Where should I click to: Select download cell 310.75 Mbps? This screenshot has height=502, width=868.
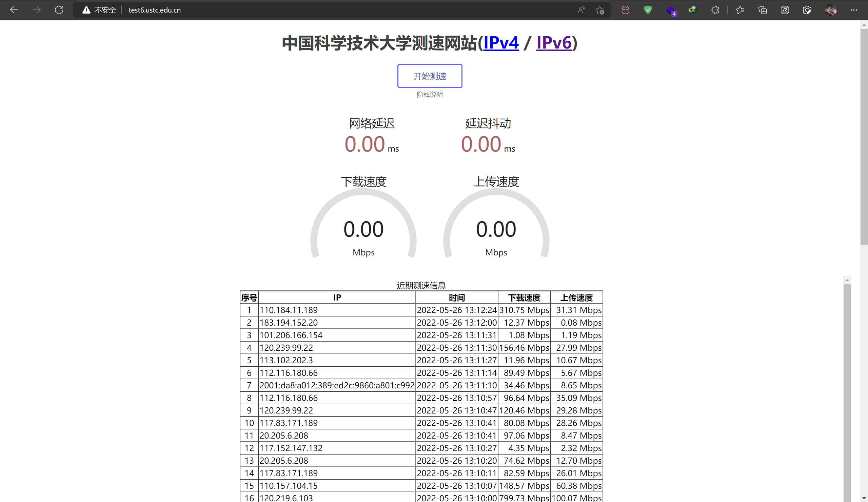point(524,310)
